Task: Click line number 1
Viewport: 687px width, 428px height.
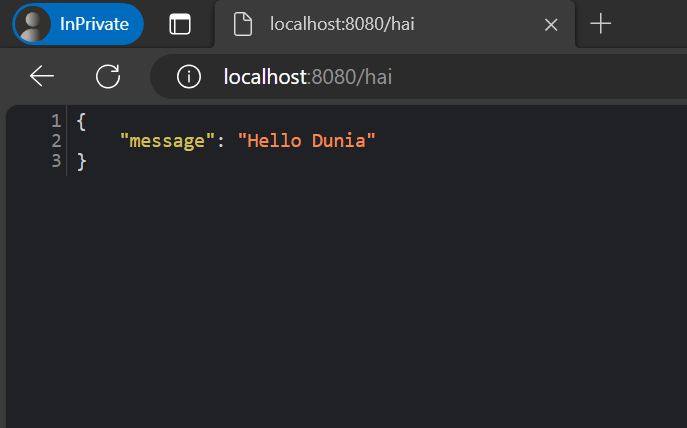Action: pos(56,121)
